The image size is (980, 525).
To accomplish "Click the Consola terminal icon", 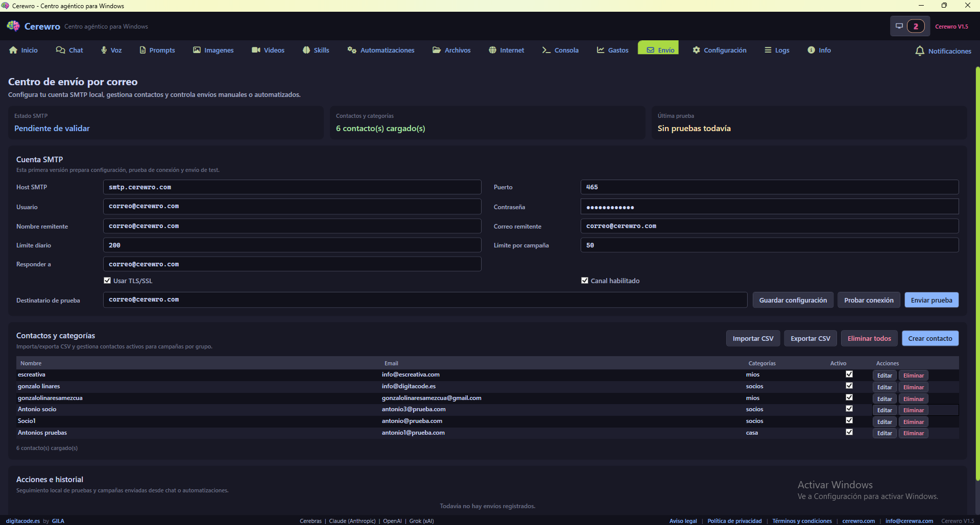I will [546, 50].
